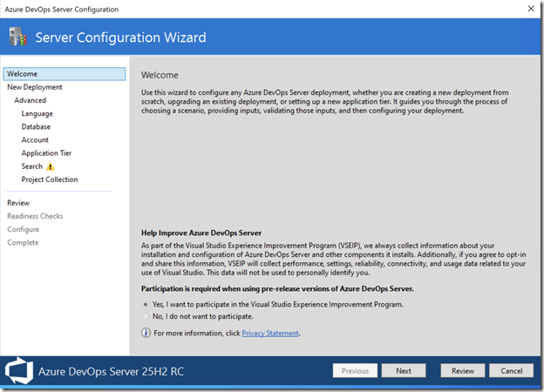Click the Previous button
This screenshot has height=392, width=544.
pos(355,371)
